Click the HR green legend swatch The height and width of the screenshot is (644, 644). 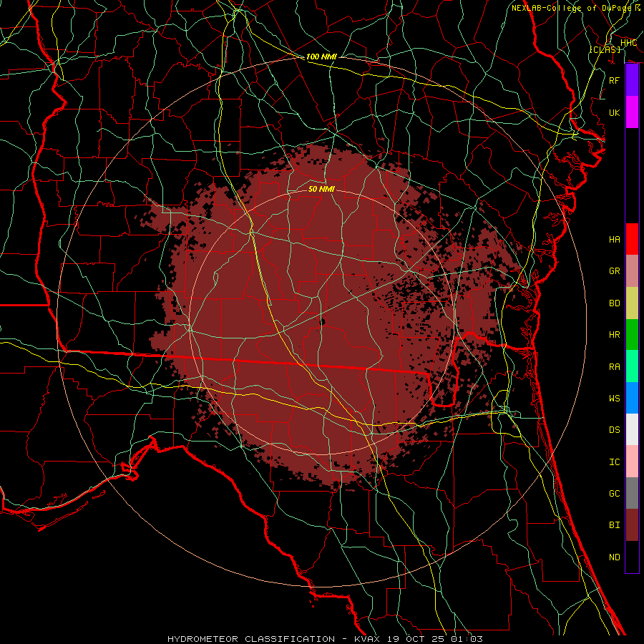click(x=631, y=335)
